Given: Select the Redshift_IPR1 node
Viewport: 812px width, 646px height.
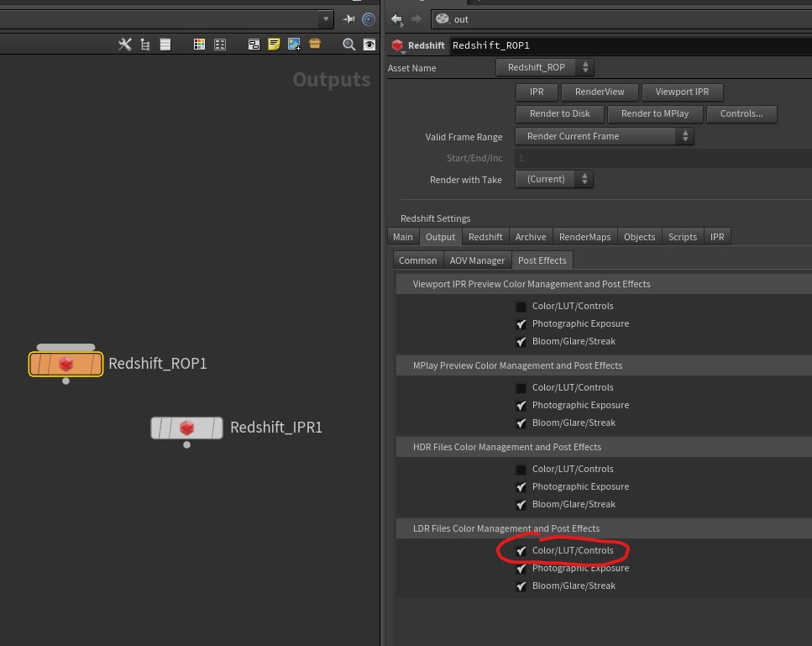Looking at the screenshot, I should (186, 428).
